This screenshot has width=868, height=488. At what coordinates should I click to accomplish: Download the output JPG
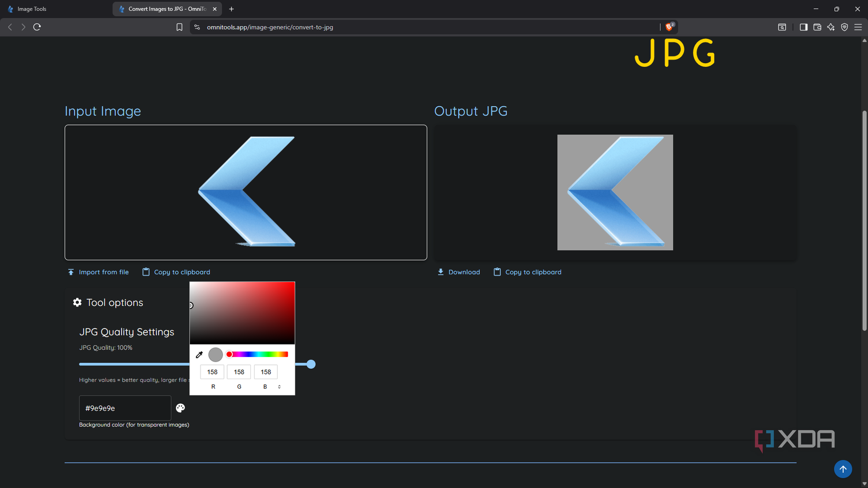click(x=458, y=272)
